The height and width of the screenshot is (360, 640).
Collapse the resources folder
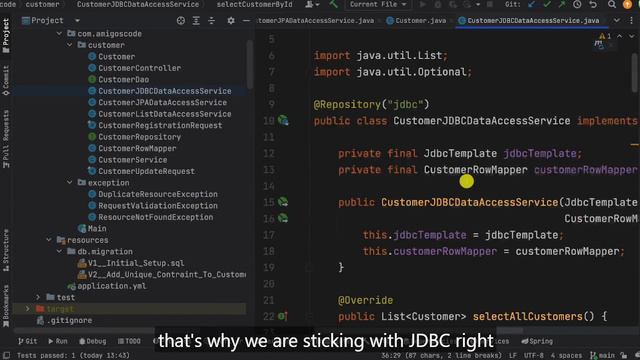[x=49, y=240]
